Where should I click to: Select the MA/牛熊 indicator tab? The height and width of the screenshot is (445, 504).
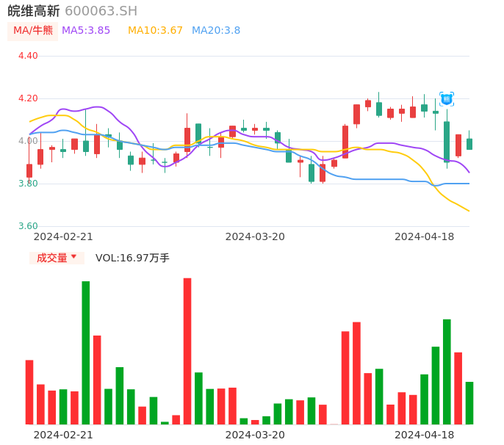point(33,31)
